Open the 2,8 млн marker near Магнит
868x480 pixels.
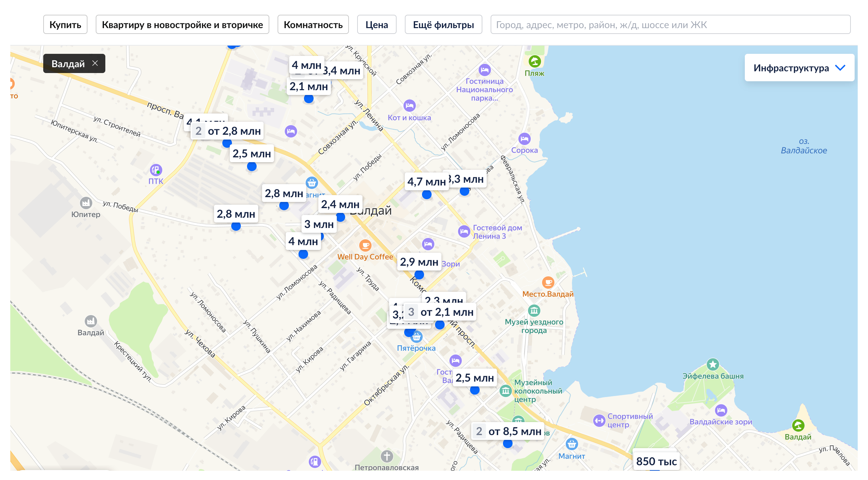pos(284,194)
